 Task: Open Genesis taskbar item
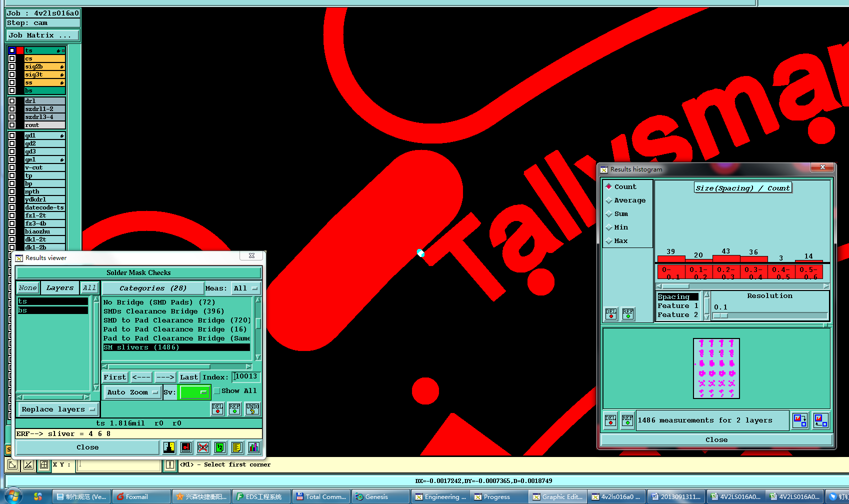point(380,496)
